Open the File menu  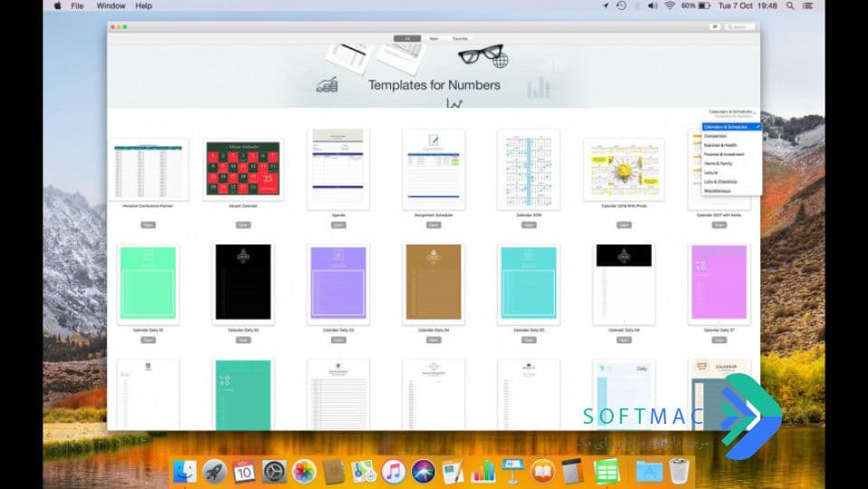coord(78,5)
